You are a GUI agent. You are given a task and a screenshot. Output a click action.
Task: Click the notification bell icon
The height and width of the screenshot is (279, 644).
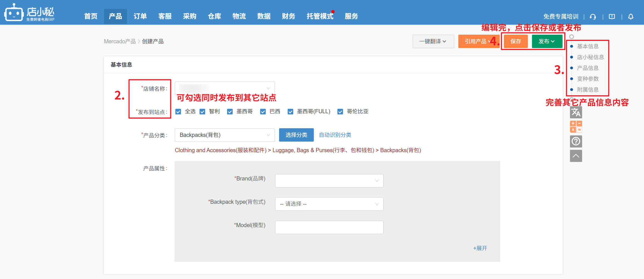click(x=631, y=17)
